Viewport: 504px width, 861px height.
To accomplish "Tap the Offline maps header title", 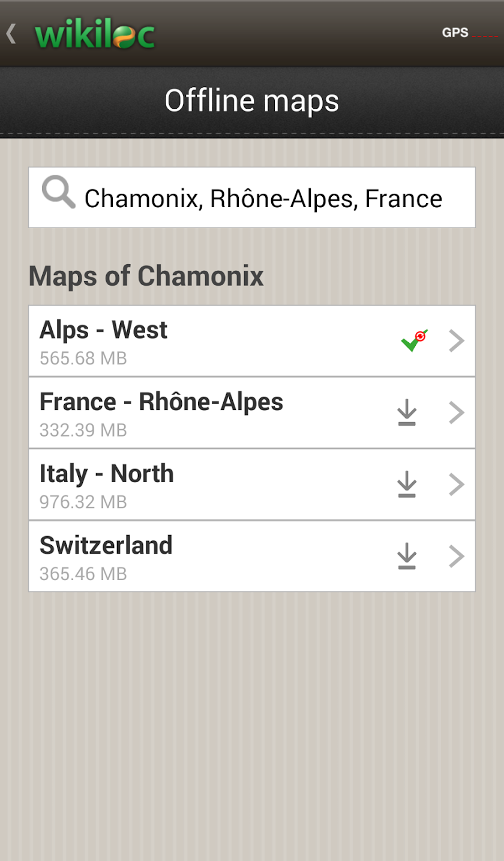I will click(252, 101).
